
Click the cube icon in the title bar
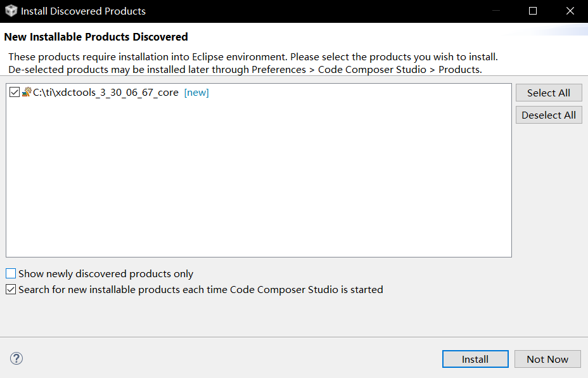[x=10, y=10]
